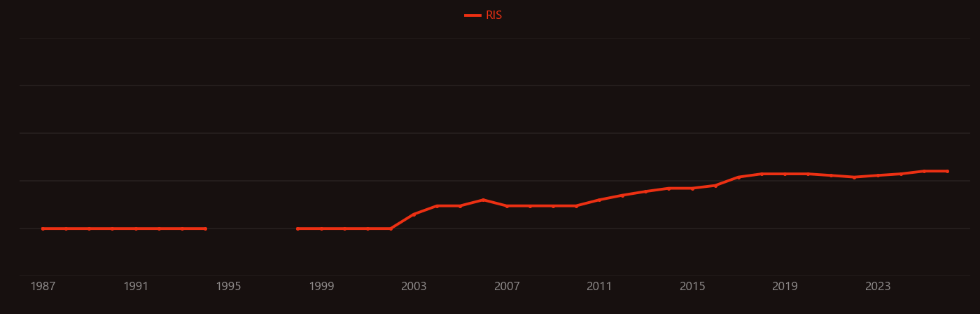Click the RIS data point above 2011
The width and height of the screenshot is (980, 314).
pyautogui.click(x=599, y=200)
